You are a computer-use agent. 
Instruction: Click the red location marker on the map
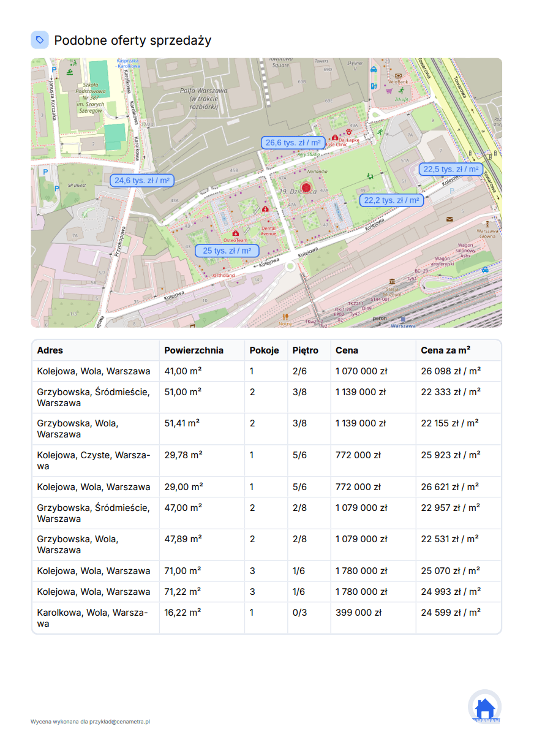[306, 187]
